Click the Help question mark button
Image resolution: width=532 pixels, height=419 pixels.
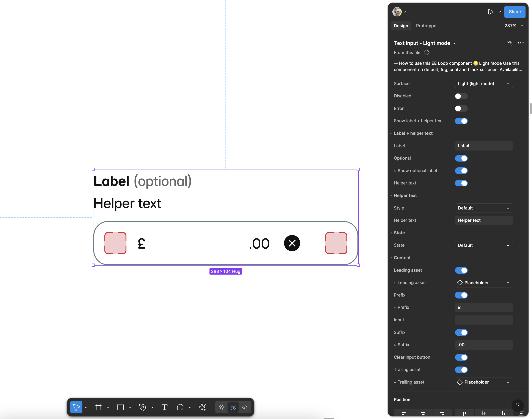(518, 406)
